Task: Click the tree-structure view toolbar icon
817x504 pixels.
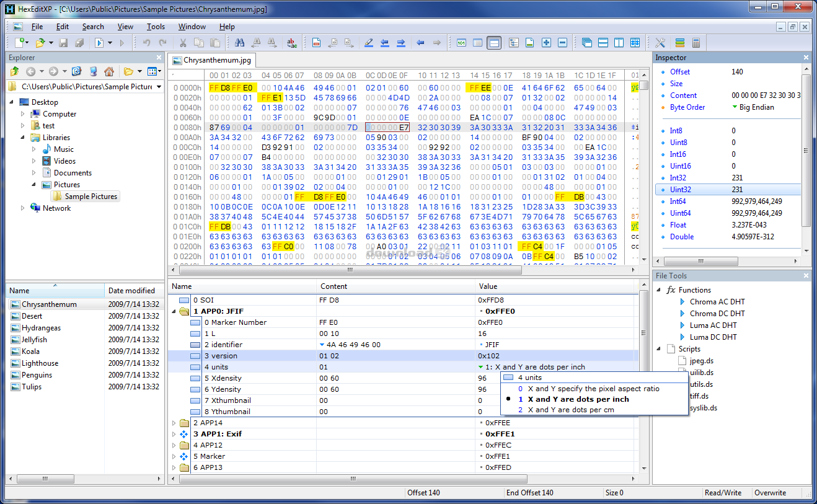Action: pos(514,43)
